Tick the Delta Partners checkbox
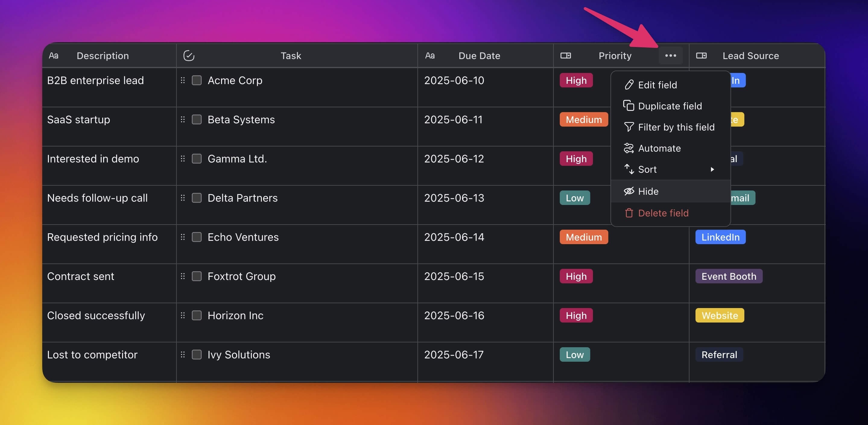868x425 pixels. tap(196, 198)
